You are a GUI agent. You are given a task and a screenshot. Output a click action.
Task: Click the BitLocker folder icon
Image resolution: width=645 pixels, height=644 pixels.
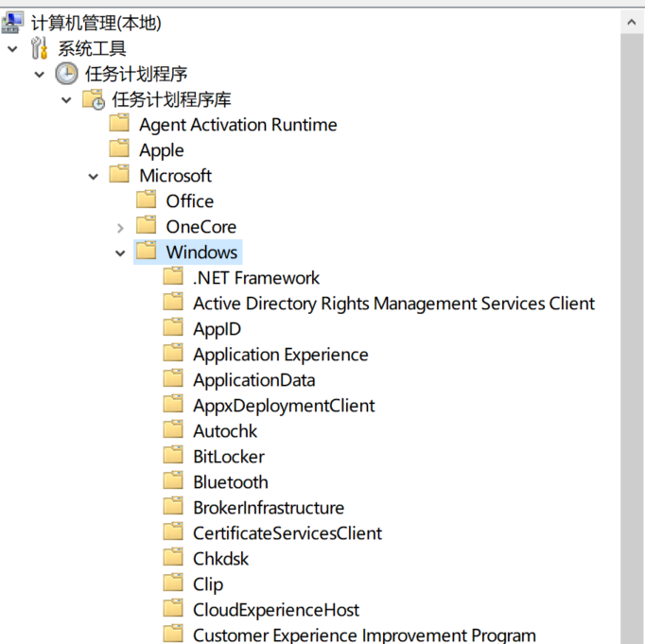173,455
